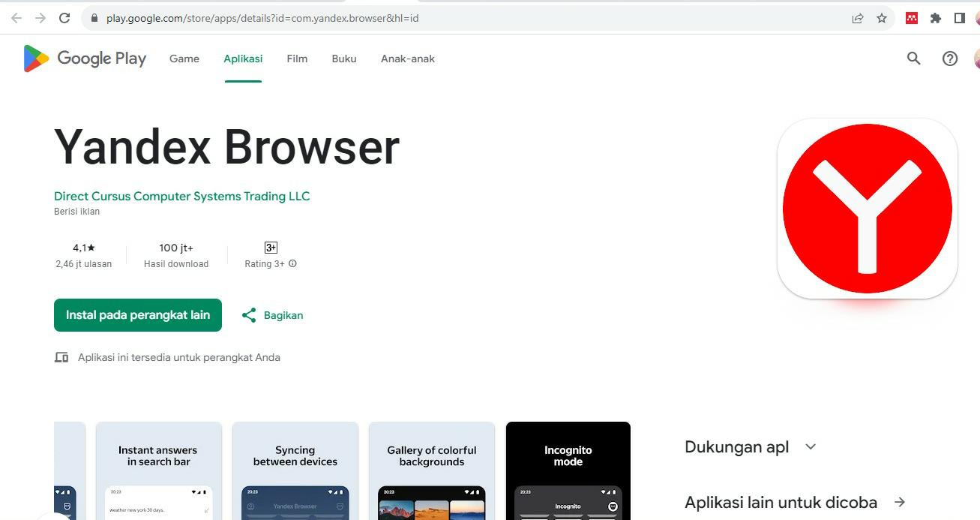Click the share page icon in address bar
Image resolution: width=980 pixels, height=520 pixels.
coord(858,18)
